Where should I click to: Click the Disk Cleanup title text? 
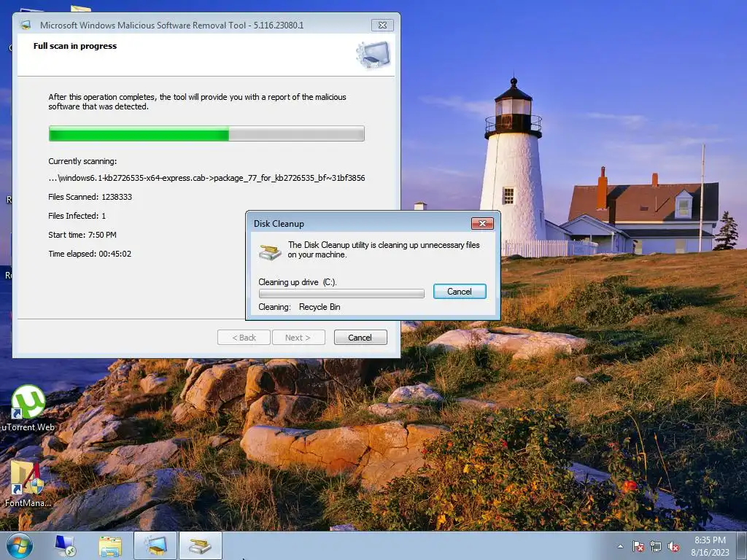[279, 224]
